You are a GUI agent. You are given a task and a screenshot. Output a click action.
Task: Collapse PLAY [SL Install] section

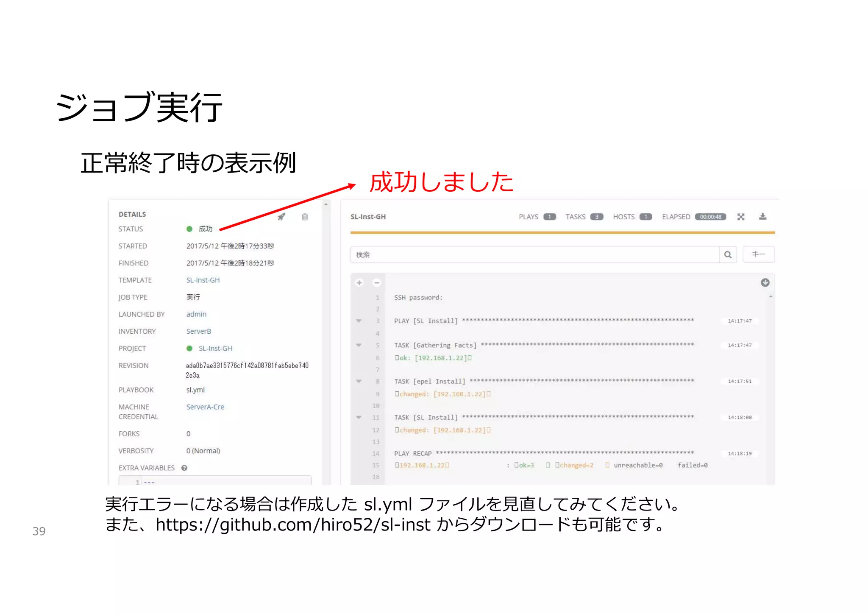pos(359,321)
